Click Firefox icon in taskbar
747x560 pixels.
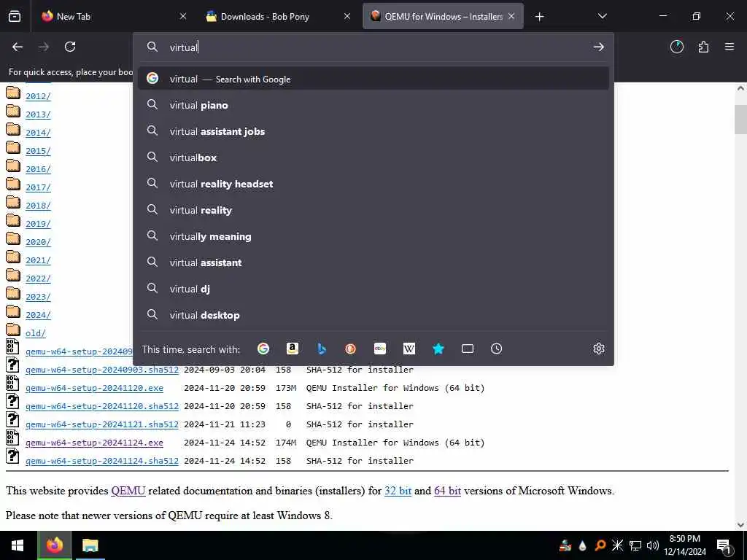tap(54, 545)
